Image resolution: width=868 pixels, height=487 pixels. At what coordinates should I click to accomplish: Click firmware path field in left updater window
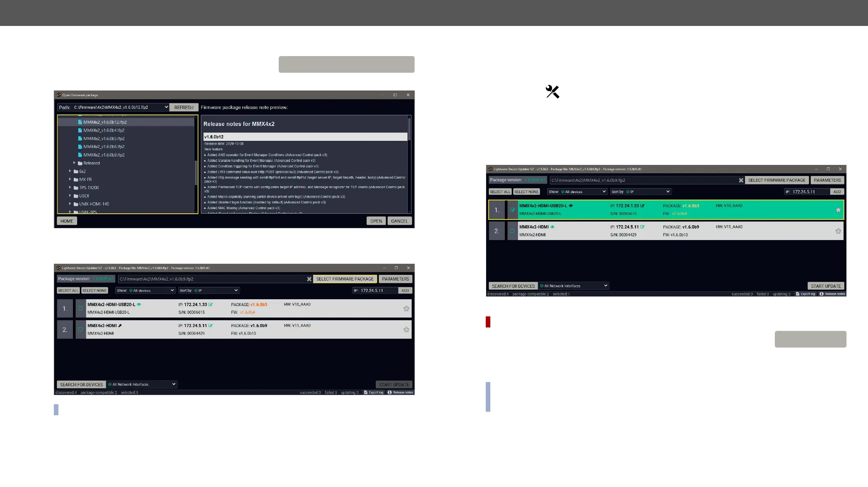212,279
